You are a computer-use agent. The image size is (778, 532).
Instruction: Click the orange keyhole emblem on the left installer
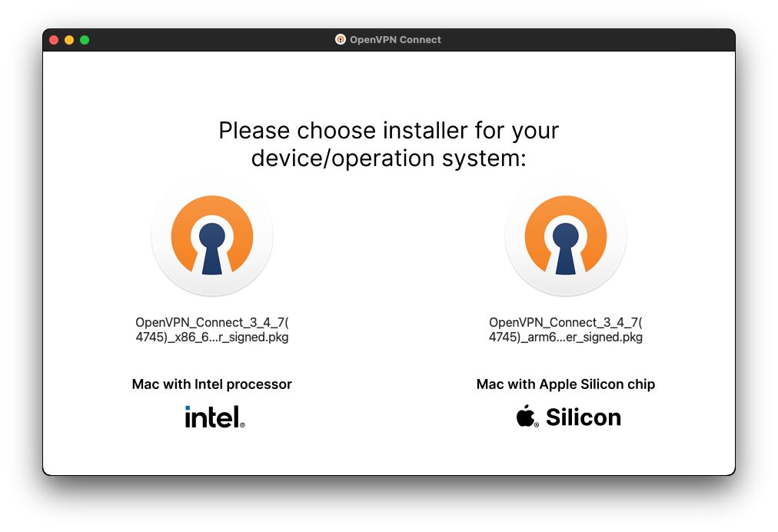tap(212, 237)
